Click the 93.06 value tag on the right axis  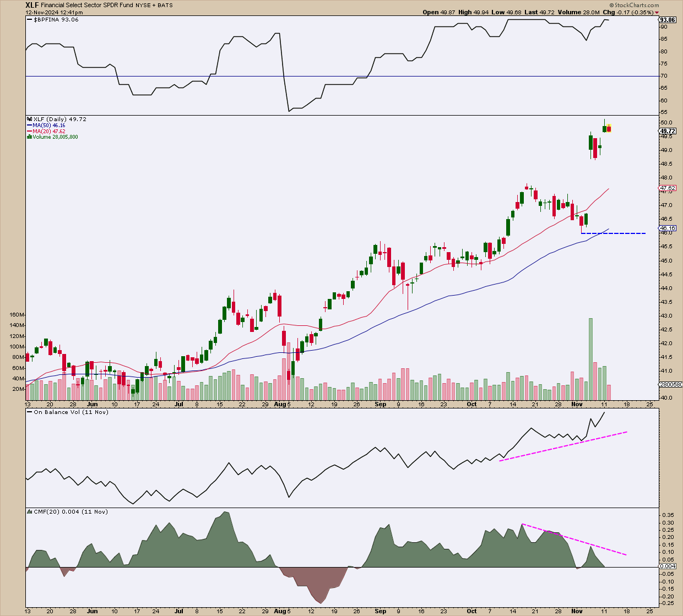click(668, 20)
